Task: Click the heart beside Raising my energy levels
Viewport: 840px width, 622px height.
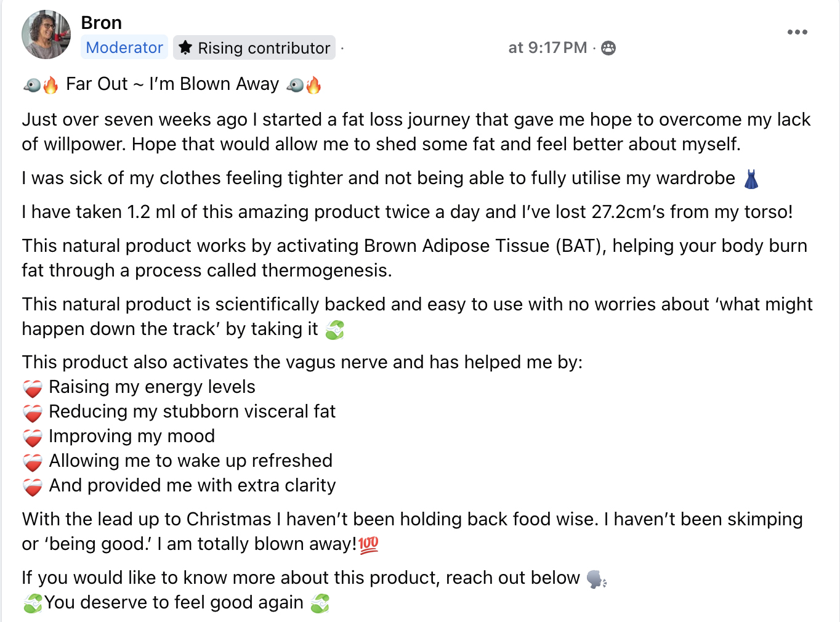Action: (x=33, y=389)
